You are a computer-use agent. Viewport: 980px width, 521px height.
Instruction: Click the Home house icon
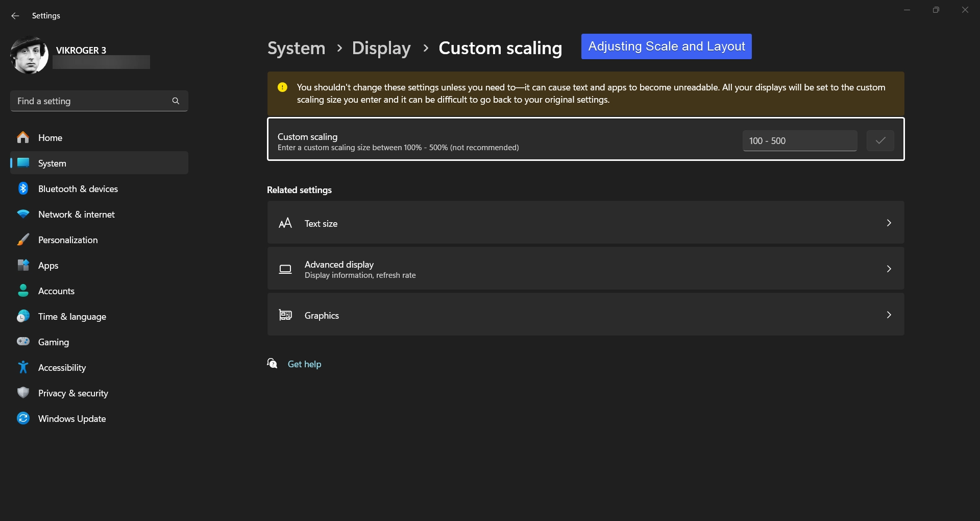23,137
